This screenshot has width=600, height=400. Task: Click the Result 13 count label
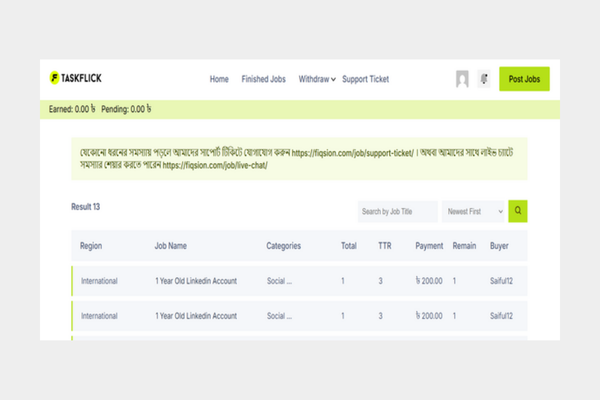click(85, 207)
